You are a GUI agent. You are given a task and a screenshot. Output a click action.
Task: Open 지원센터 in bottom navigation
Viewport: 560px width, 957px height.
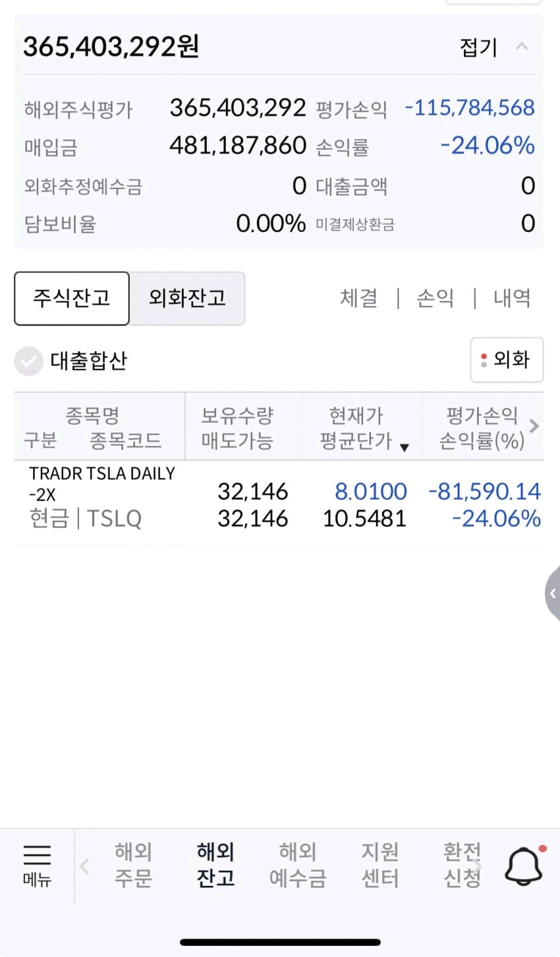380,865
